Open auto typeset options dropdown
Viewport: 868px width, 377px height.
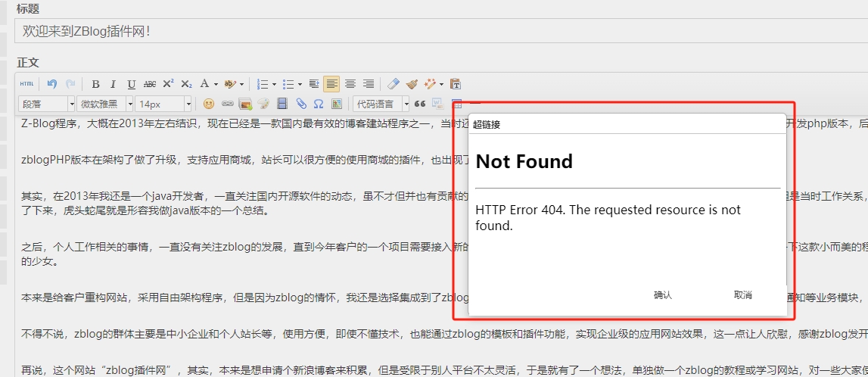pyautogui.click(x=441, y=84)
